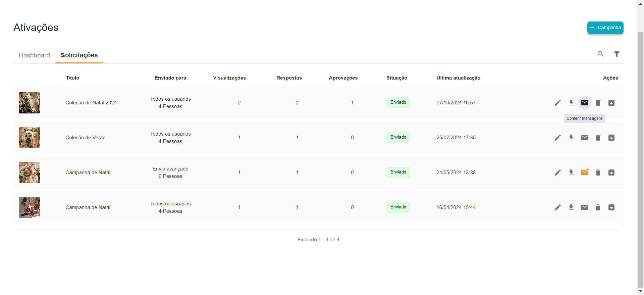Click the vertical page scrollbar

[x=640, y=159]
